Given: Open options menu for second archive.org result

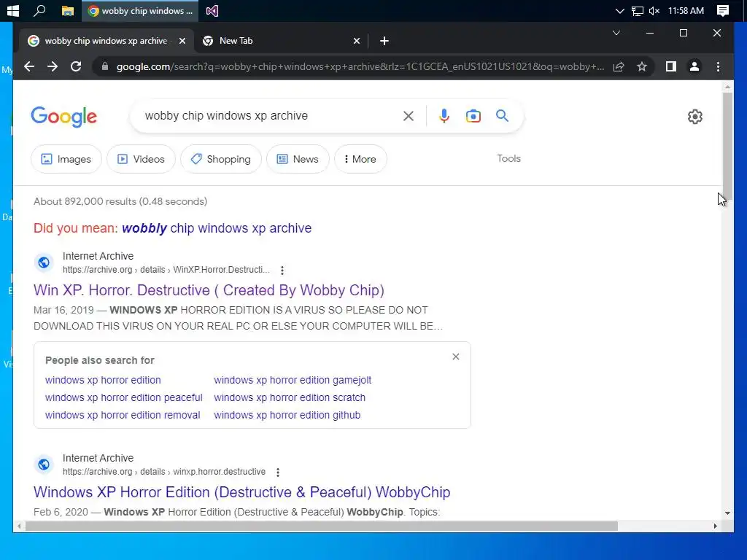Looking at the screenshot, I should point(278,472).
